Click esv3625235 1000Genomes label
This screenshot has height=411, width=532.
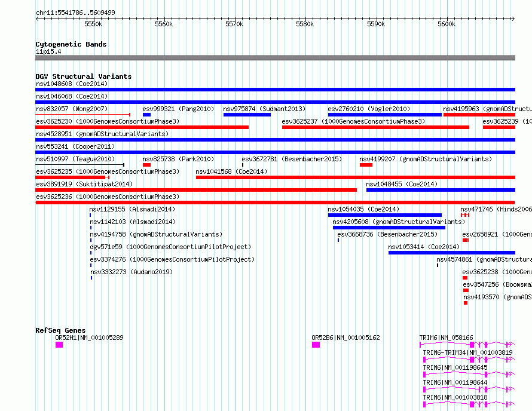108,171
